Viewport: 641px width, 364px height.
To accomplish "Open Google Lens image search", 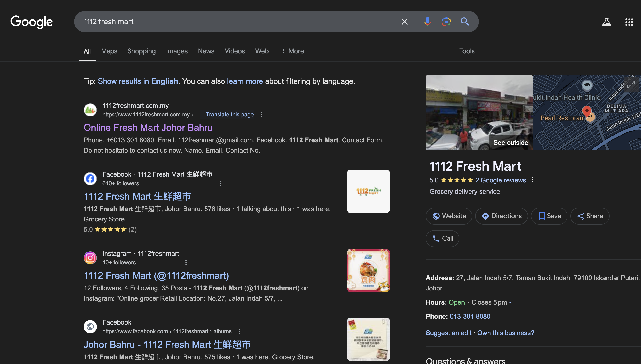I will (x=446, y=22).
